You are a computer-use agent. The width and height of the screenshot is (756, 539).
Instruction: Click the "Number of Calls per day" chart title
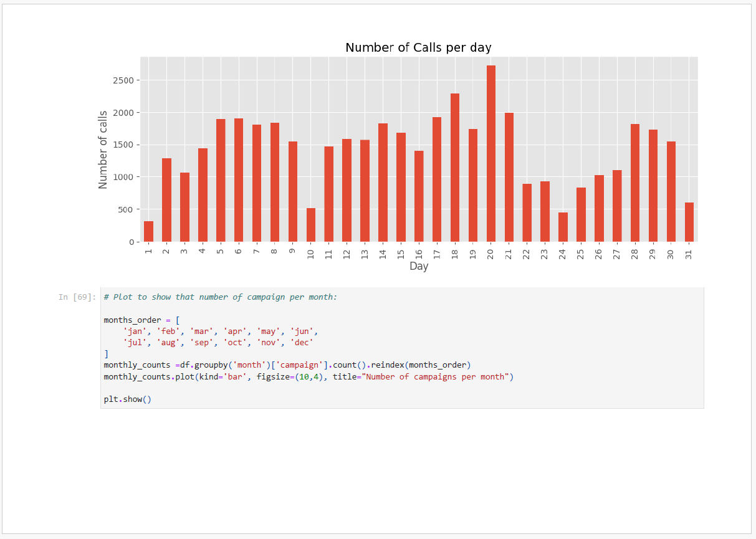tap(418, 48)
